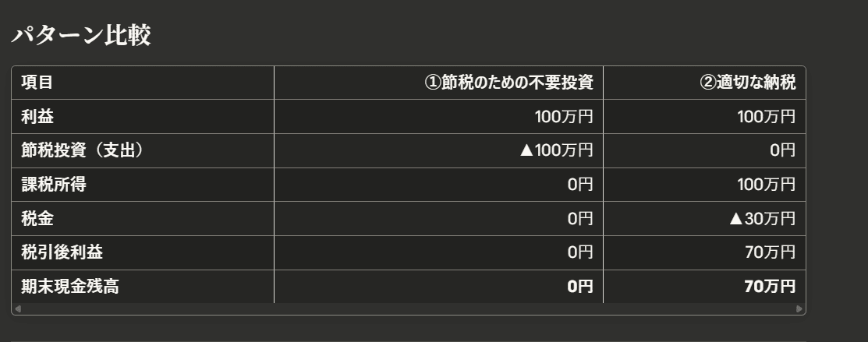Select the ▲30万円 tax cell
The width and height of the screenshot is (868, 342).
pyautogui.click(x=761, y=219)
